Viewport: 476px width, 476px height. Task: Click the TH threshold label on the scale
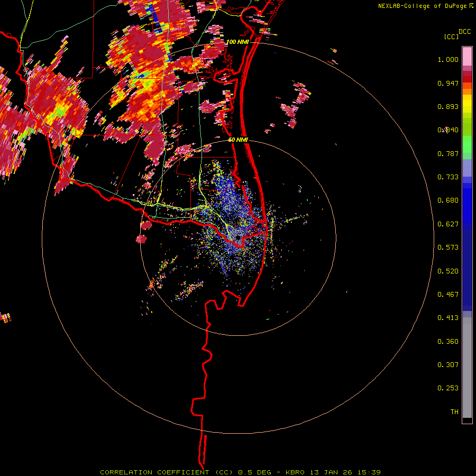(x=454, y=412)
